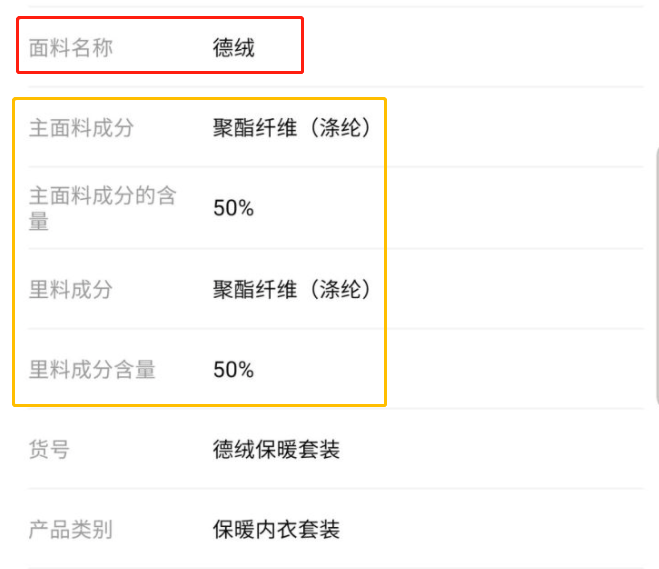Select the main fabric 聚酯纤维（涤纶） value

point(292,128)
